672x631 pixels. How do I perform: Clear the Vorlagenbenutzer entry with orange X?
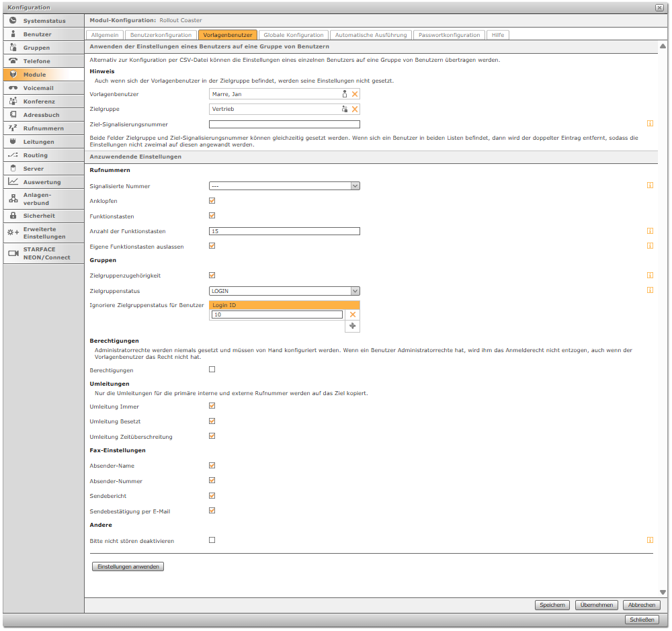(x=355, y=94)
